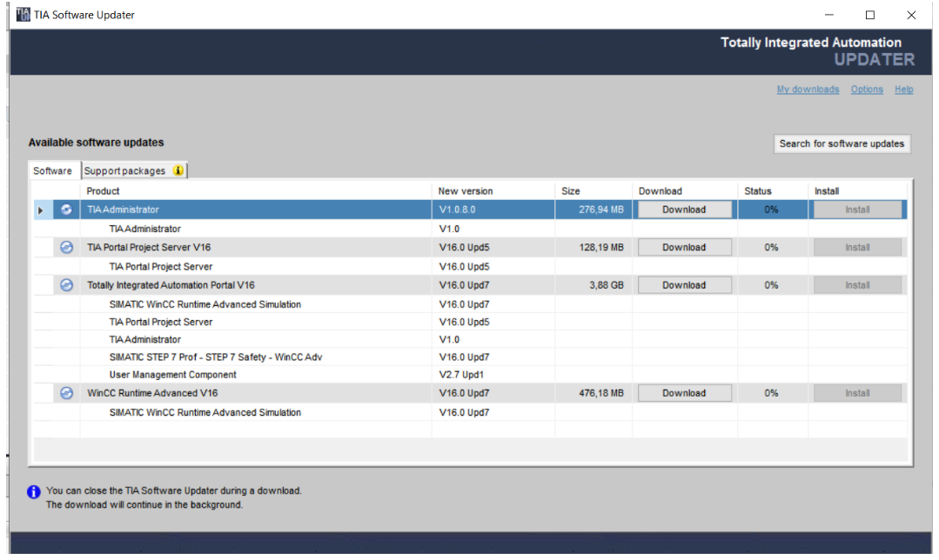Click Install for TIA Administrator
The image size is (939, 560).
[x=857, y=210]
